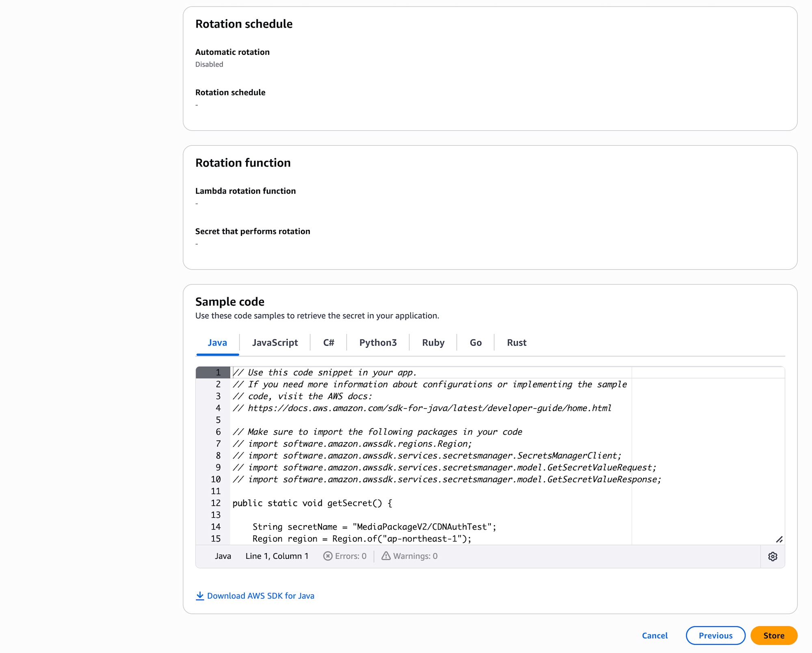The height and width of the screenshot is (653, 812).
Task: Switch to the JavaScript tab
Action: [275, 342]
